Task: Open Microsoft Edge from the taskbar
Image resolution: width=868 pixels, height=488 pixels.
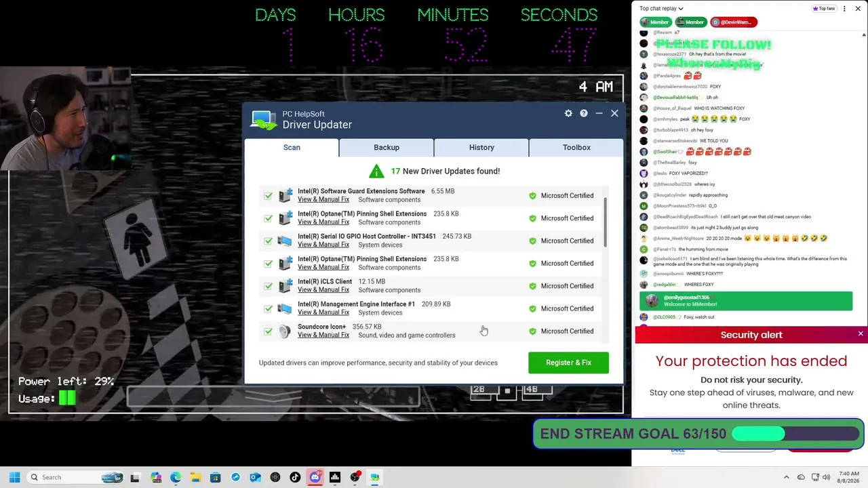Action: click(176, 477)
